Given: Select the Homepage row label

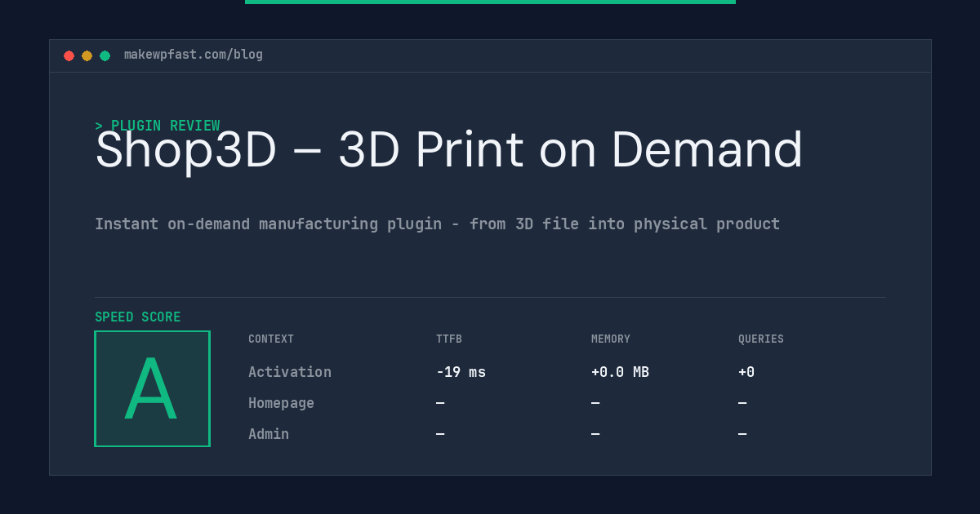Looking at the screenshot, I should click(x=281, y=403).
